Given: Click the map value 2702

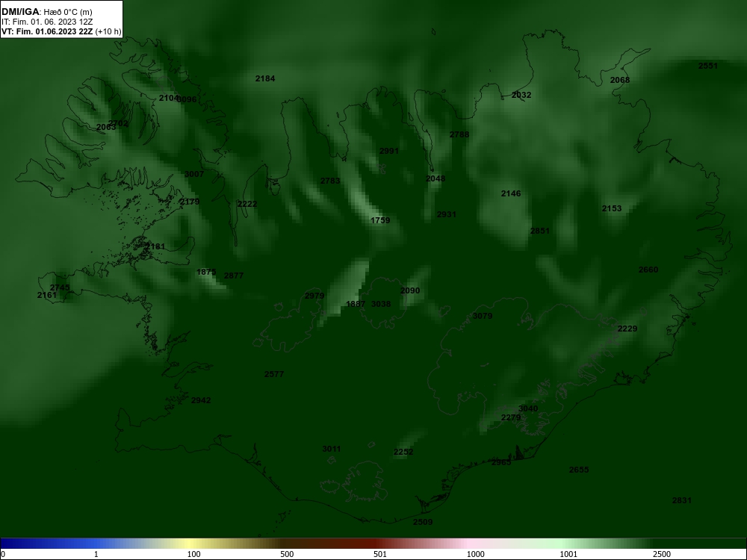Looking at the screenshot, I should 118,123.
